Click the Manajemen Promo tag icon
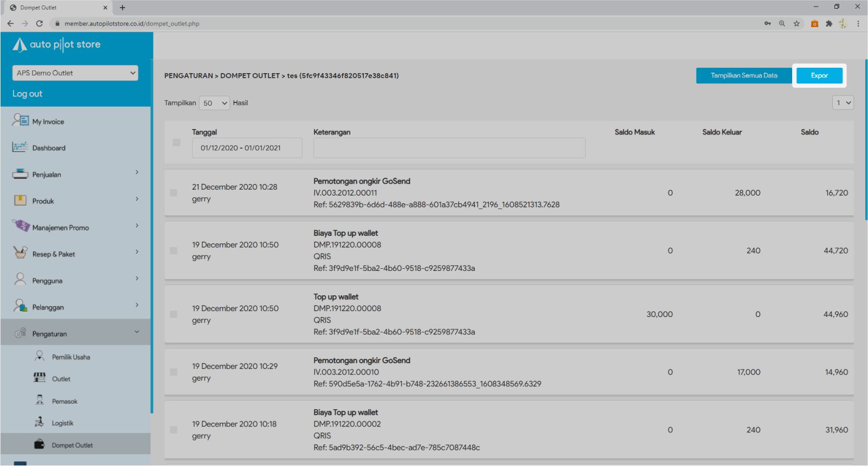868x466 pixels. [21, 226]
